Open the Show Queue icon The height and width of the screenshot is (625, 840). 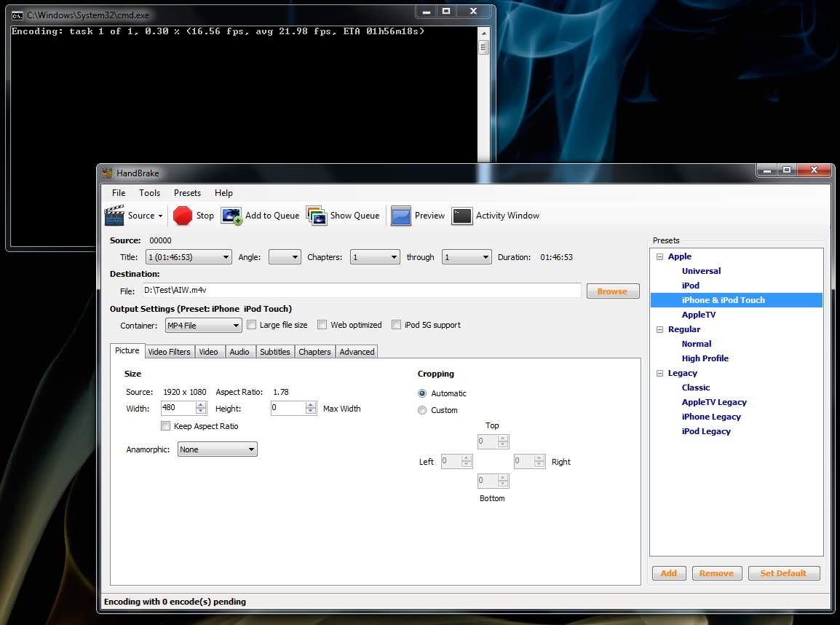317,216
